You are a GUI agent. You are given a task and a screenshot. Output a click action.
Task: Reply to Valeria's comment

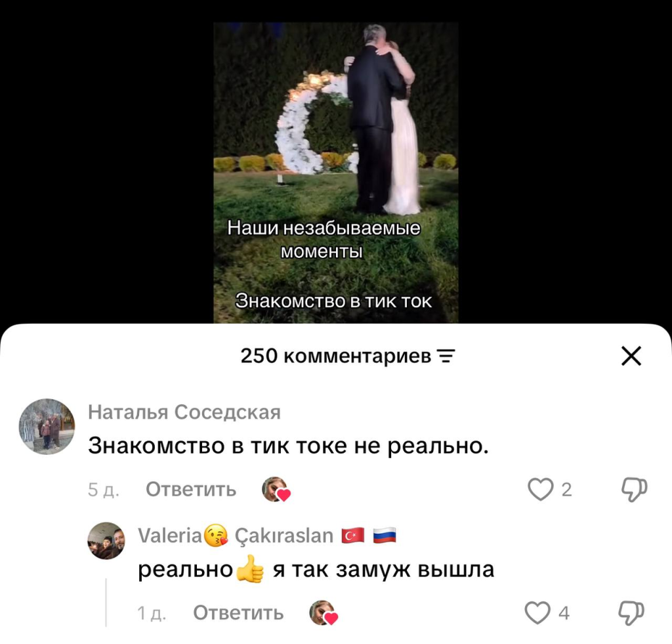click(238, 612)
